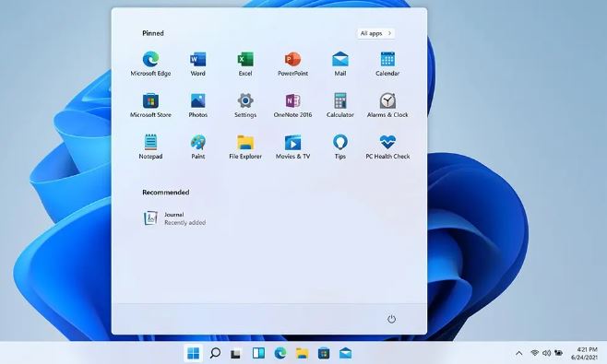Launch Word from the pinned grid
The image size is (607, 364).
197,65
